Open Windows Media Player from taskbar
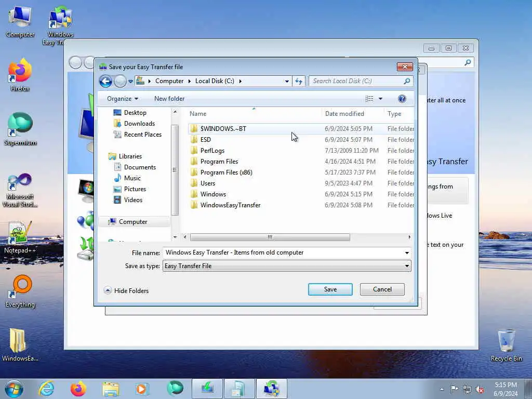 click(x=142, y=389)
